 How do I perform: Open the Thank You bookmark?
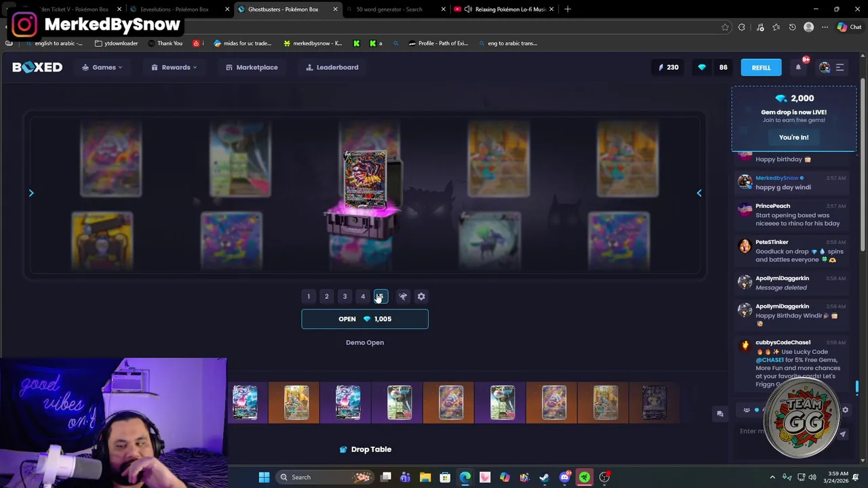tap(164, 43)
